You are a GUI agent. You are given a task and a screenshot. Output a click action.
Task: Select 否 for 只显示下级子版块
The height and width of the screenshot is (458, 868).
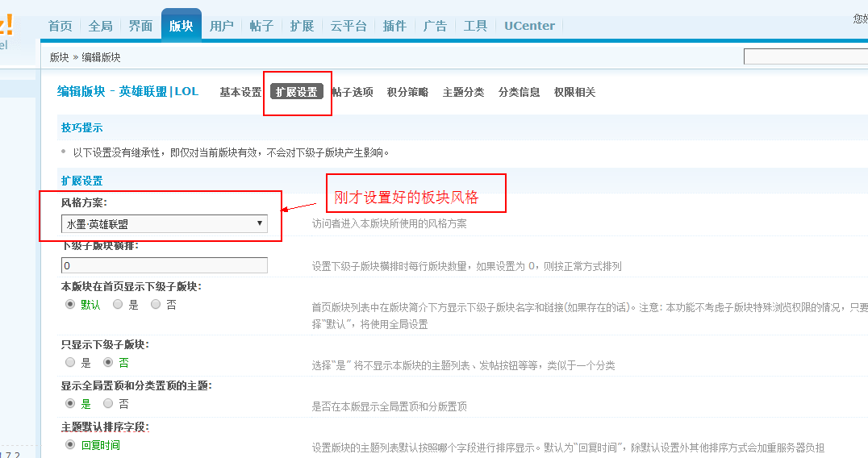108,362
